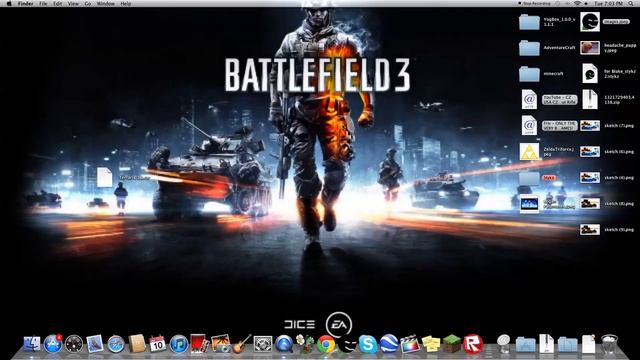The image size is (640, 360).
Task: Launch the App Store from the Dock
Action: pyautogui.click(x=53, y=344)
